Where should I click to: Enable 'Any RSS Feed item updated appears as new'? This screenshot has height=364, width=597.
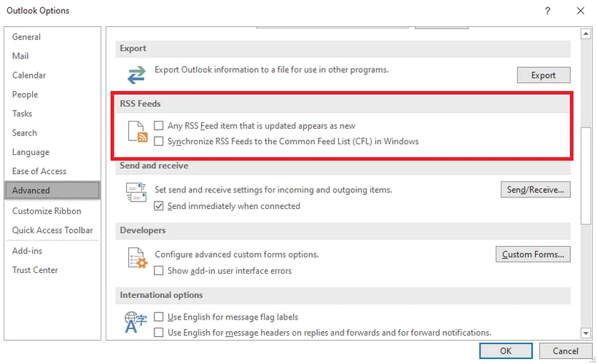point(159,126)
